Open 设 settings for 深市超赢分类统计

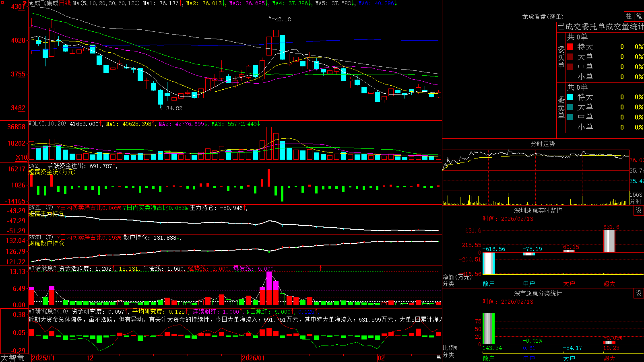[639, 293]
